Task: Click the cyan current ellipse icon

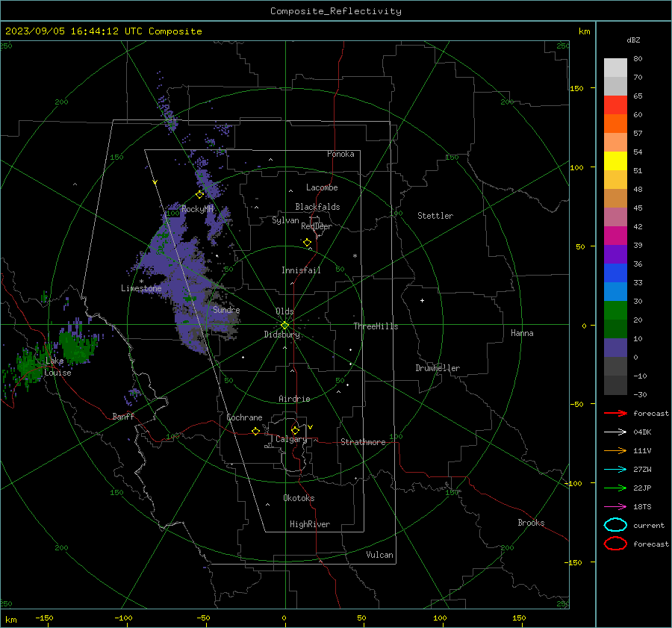Action: tap(615, 525)
